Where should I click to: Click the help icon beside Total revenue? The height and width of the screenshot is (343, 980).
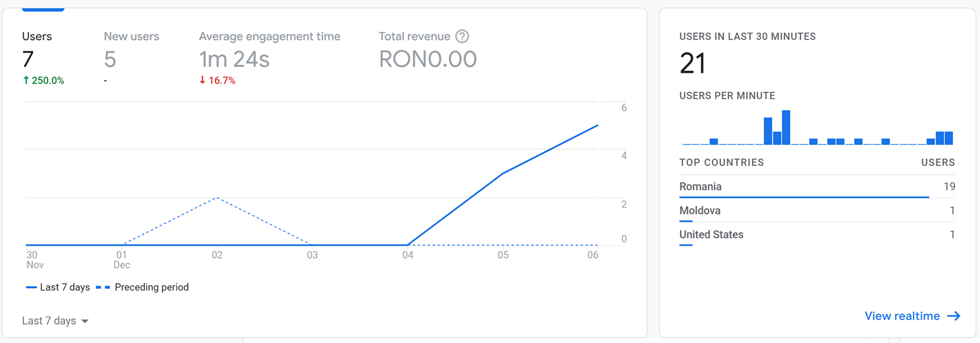click(462, 36)
